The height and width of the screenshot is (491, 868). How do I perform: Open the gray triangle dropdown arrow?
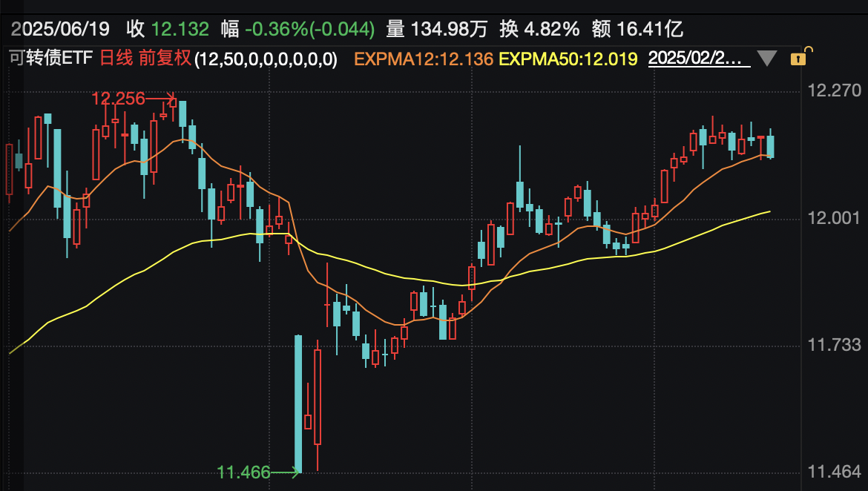pyautogui.click(x=766, y=58)
